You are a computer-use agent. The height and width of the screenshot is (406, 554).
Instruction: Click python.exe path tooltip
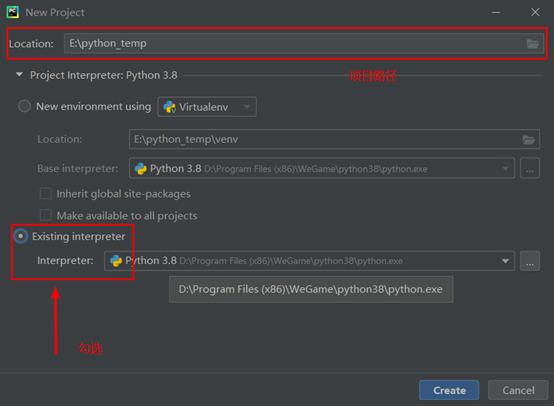[311, 289]
